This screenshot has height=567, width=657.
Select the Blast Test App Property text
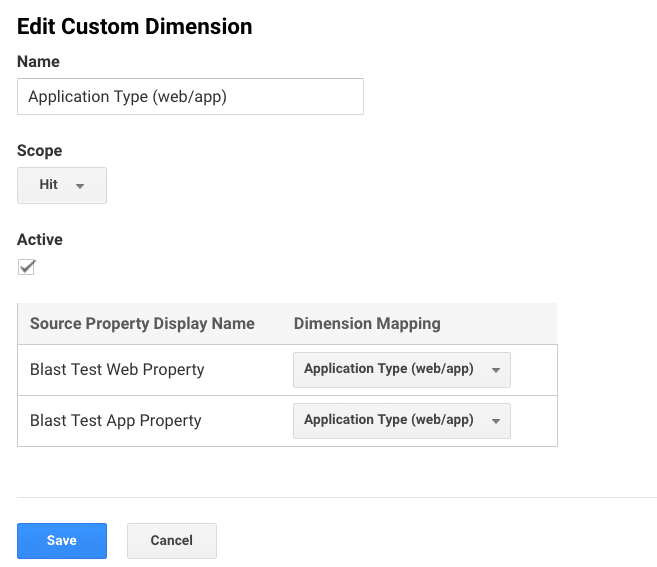116,421
